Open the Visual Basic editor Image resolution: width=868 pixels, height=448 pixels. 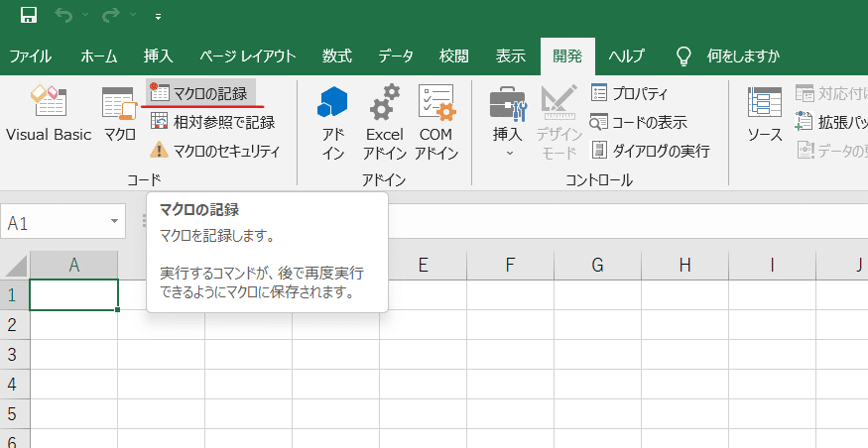[x=49, y=114]
